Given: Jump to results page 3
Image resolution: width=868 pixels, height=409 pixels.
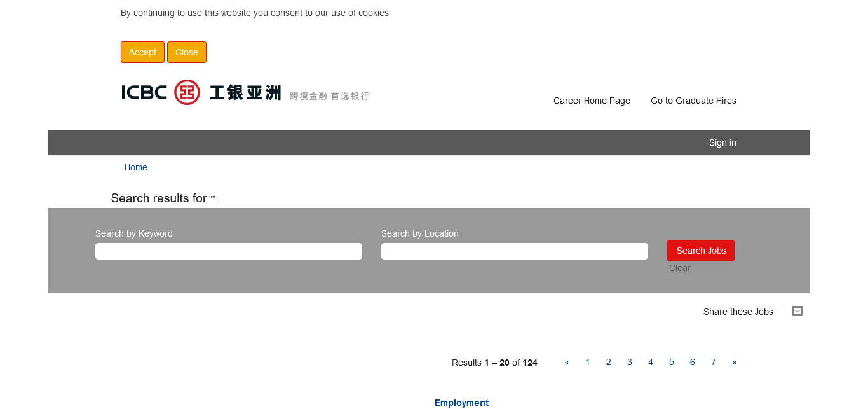Looking at the screenshot, I should (x=630, y=362).
